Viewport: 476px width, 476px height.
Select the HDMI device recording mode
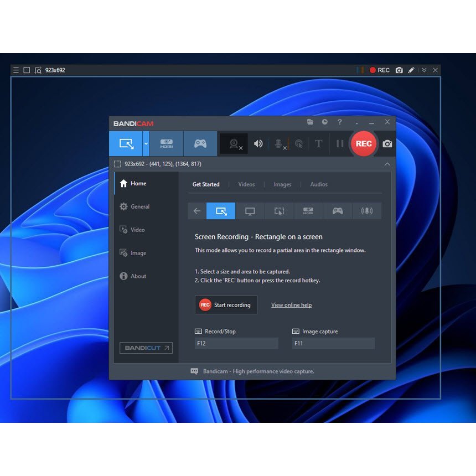(x=167, y=143)
